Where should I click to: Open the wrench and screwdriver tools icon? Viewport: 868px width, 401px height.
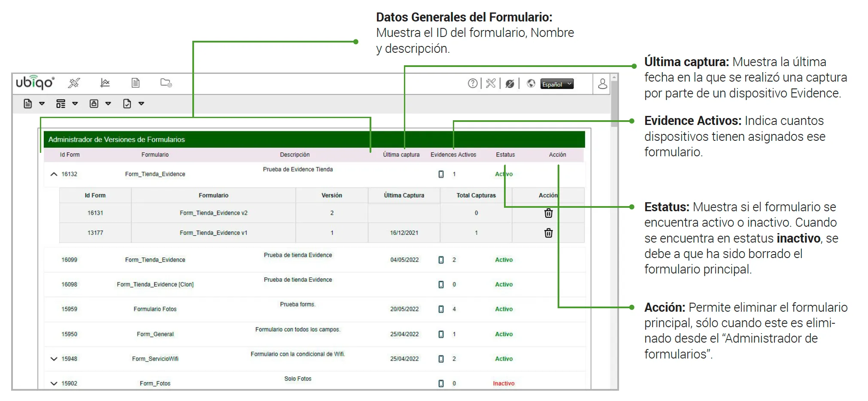point(491,83)
